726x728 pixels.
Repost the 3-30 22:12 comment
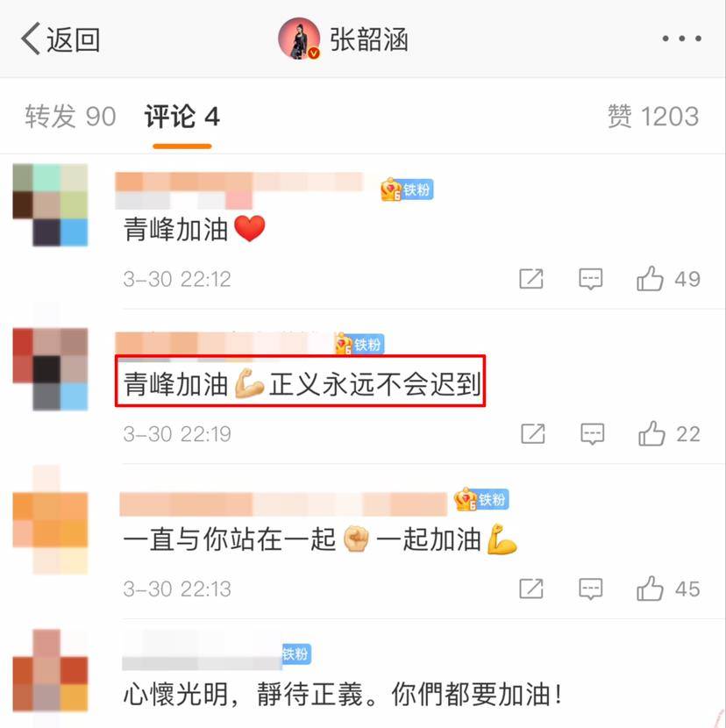[x=531, y=279]
